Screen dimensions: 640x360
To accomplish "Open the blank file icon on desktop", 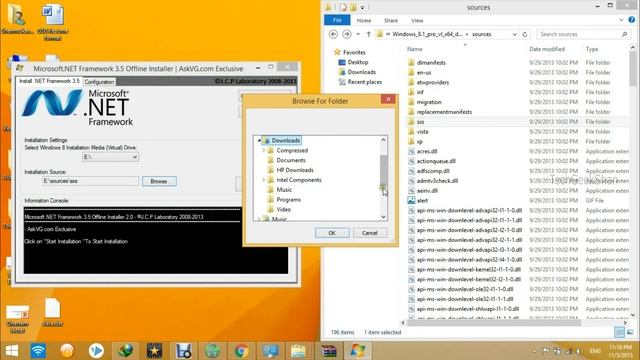I will [x=52, y=312].
